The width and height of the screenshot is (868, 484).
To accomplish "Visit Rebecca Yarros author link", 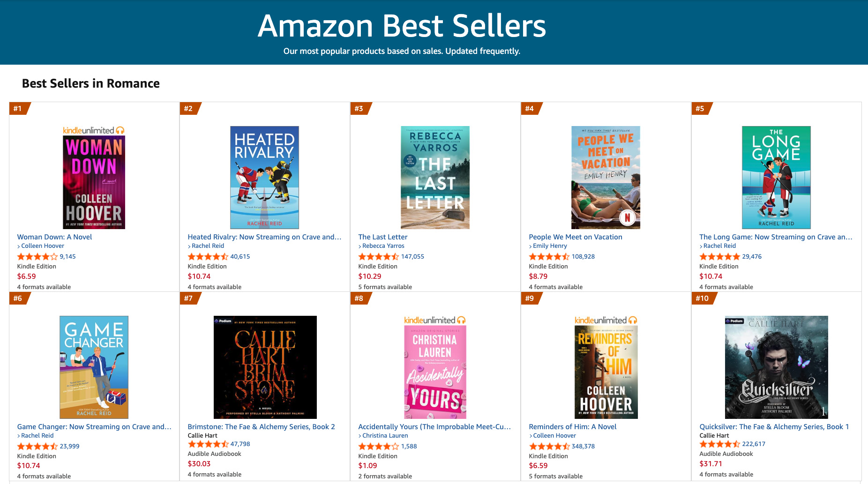I will 383,246.
